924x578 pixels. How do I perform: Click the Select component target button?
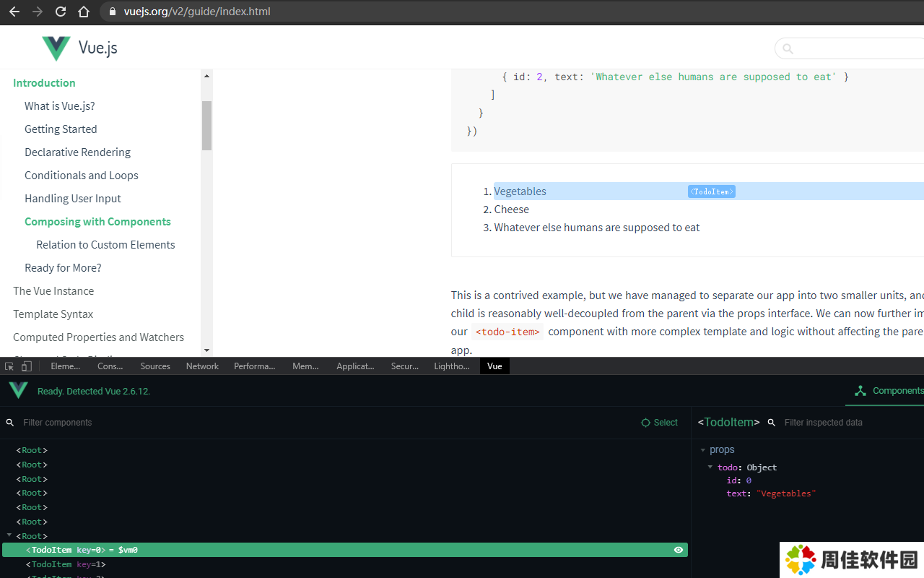660,423
